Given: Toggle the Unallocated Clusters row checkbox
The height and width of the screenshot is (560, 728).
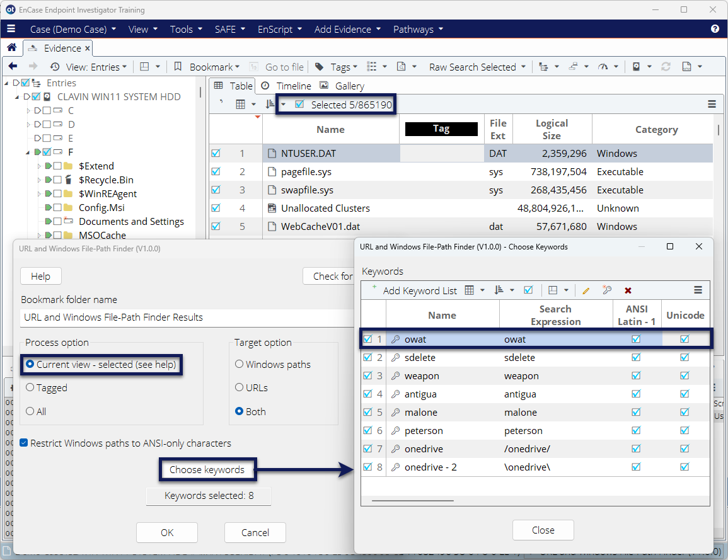Looking at the screenshot, I should (216, 208).
